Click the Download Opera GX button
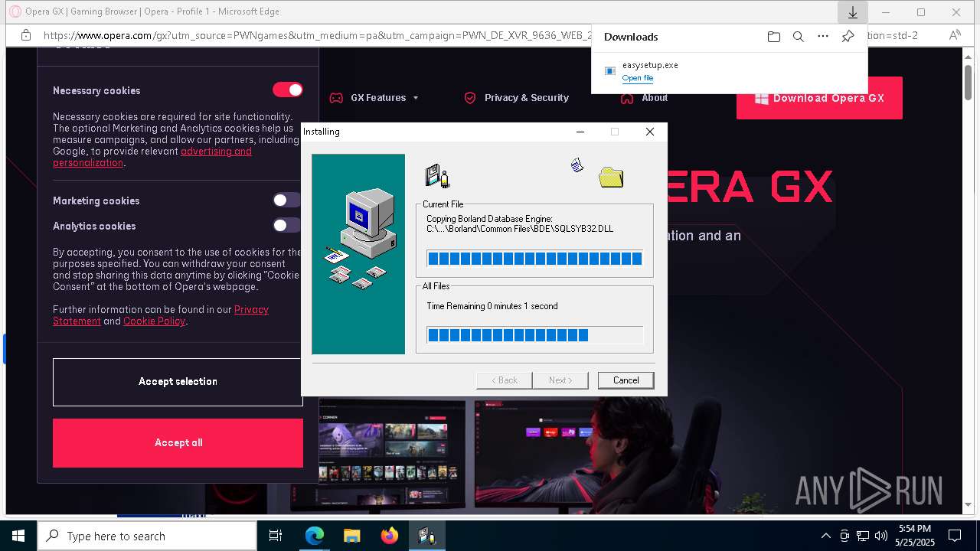The image size is (980, 551). (x=819, y=98)
